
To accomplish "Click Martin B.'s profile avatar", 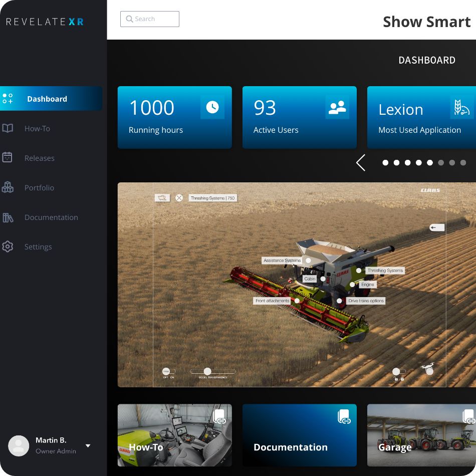I will point(19,445).
